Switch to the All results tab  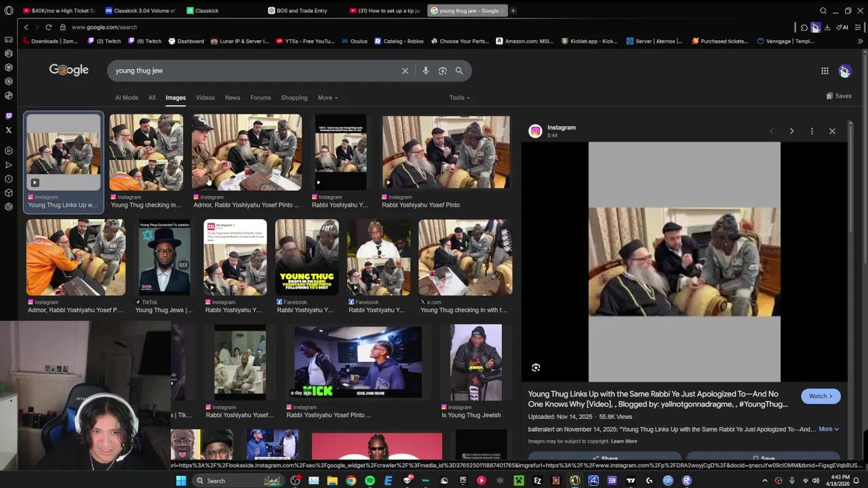152,98
